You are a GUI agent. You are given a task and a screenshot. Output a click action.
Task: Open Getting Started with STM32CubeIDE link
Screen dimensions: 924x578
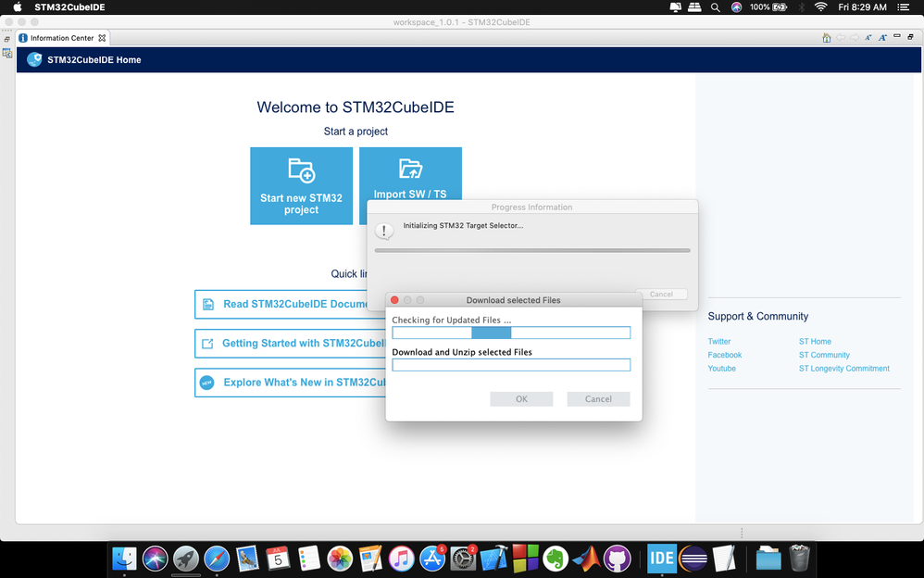point(290,344)
